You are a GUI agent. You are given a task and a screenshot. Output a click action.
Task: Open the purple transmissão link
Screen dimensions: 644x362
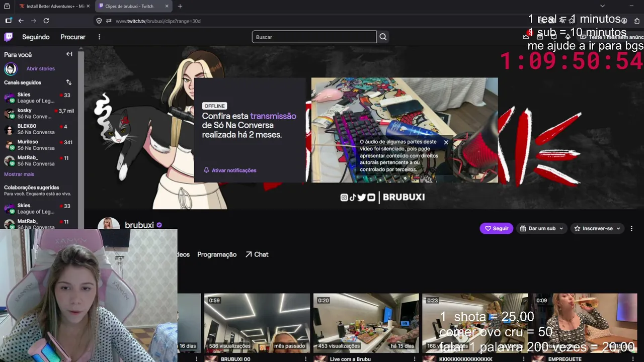[273, 116]
